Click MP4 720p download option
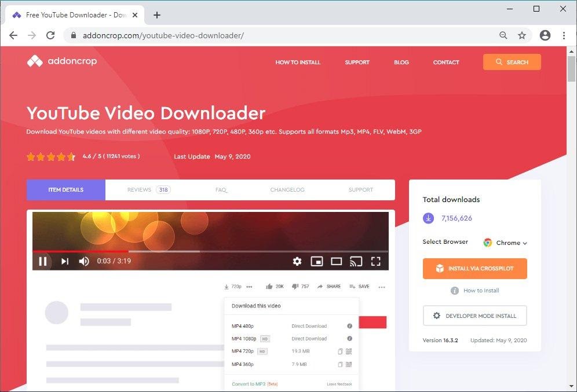The image size is (577, 392). pos(243,351)
